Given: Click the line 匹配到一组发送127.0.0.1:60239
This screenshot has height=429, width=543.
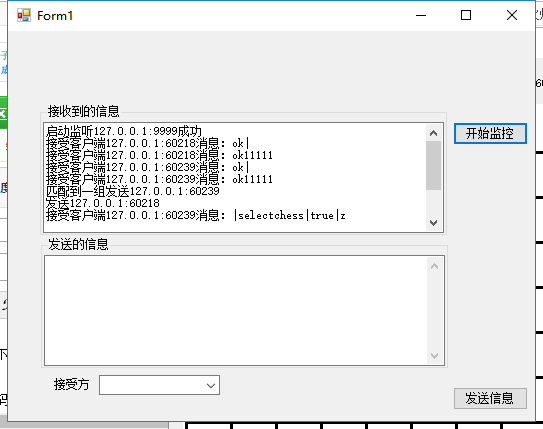Looking at the screenshot, I should coord(133,191).
